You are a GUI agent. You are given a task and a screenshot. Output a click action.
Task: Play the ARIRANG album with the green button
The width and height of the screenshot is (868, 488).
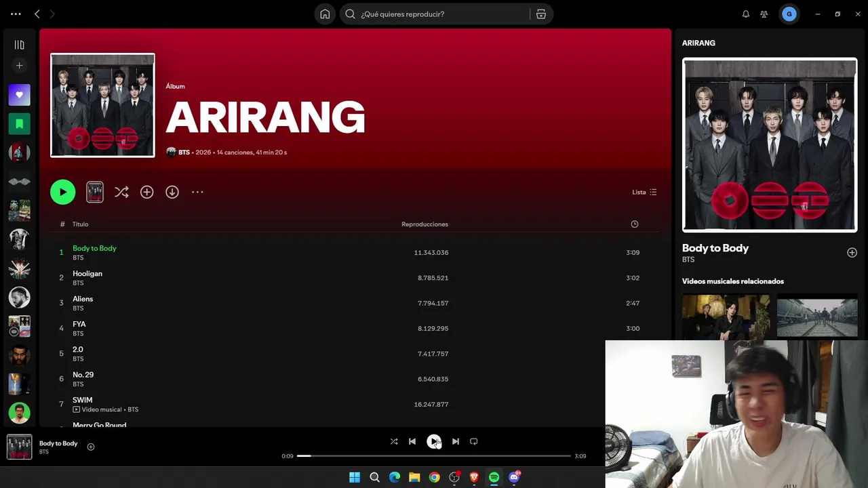pos(62,192)
